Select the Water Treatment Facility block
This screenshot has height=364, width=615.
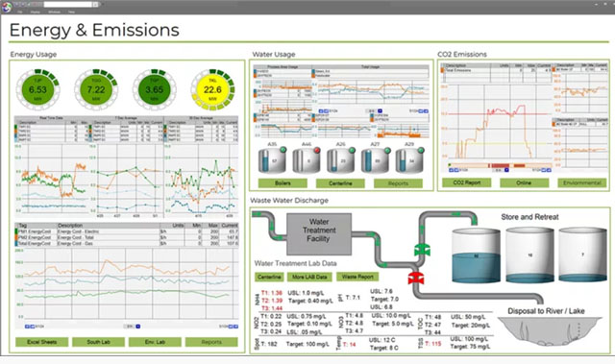[319, 234]
